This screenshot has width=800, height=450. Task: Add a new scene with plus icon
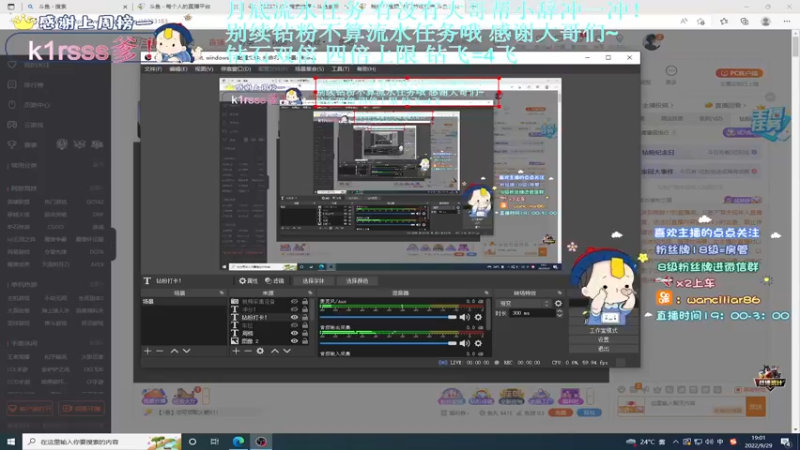(x=147, y=351)
